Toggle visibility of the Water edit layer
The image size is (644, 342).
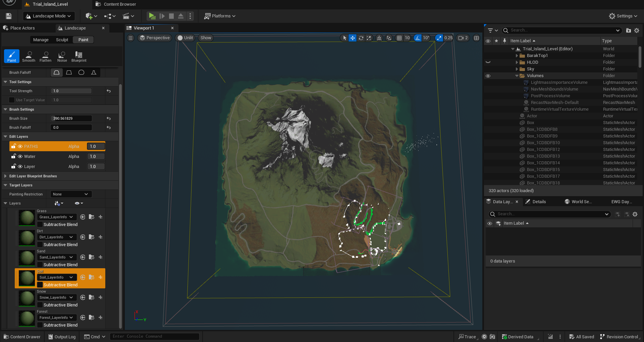click(x=20, y=157)
